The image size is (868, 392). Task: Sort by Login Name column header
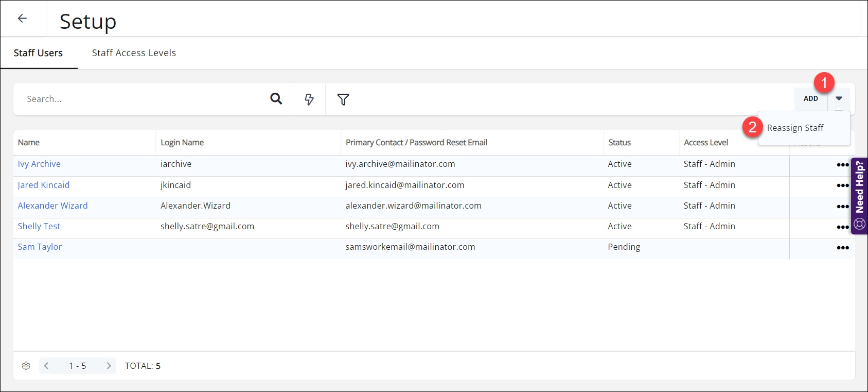pyautogui.click(x=182, y=142)
